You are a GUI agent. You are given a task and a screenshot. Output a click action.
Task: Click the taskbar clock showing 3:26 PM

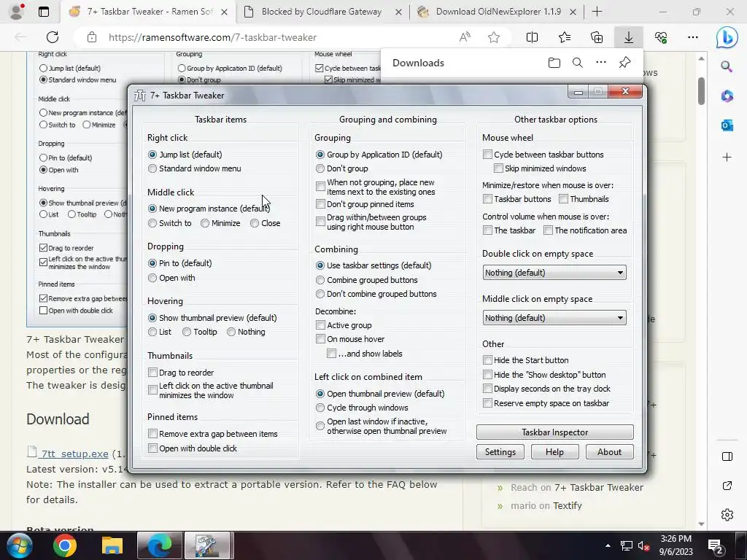676,545
